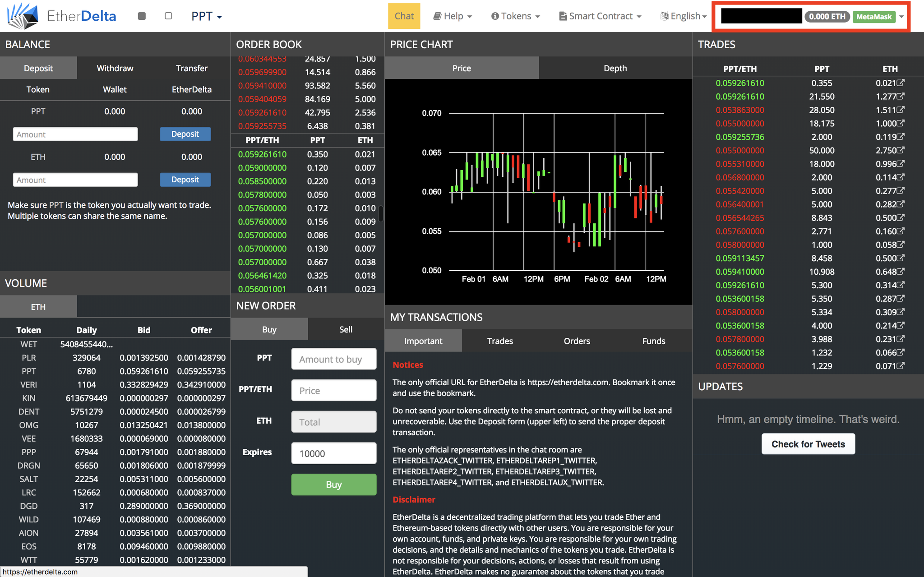
Task: Select buy order at 0.059000000
Action: tap(307, 168)
